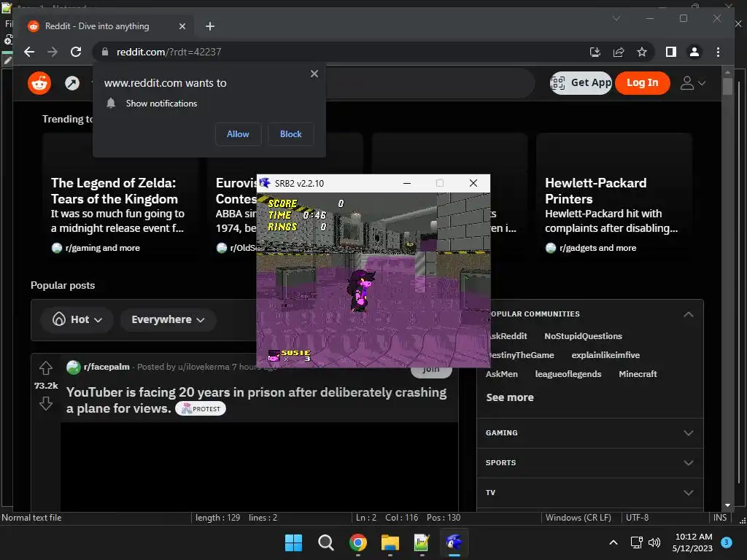Open the Hot sort dropdown

click(77, 319)
